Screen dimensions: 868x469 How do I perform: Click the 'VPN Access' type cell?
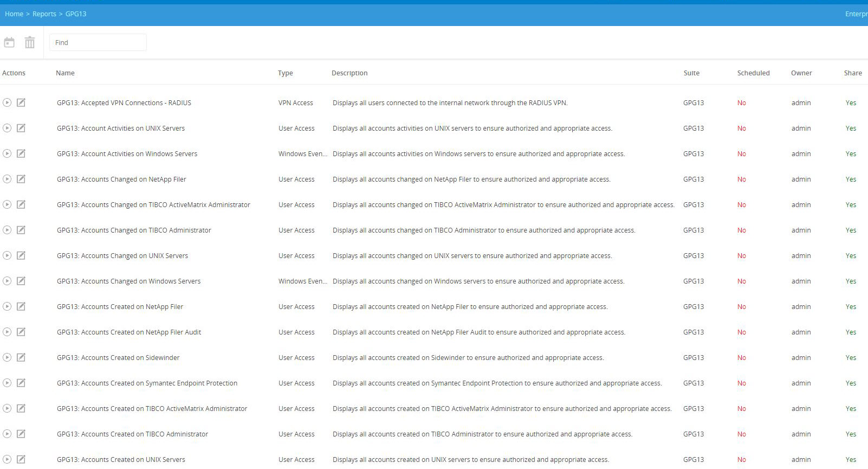296,103
